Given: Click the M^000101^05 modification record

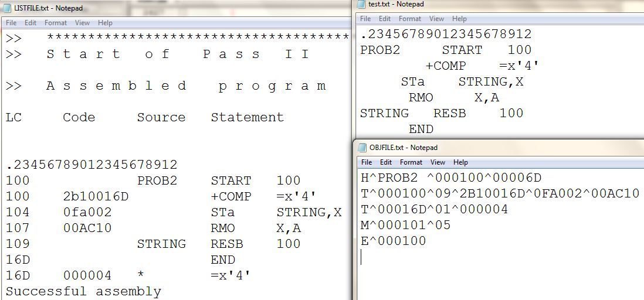Looking at the screenshot, I should (x=406, y=225).
